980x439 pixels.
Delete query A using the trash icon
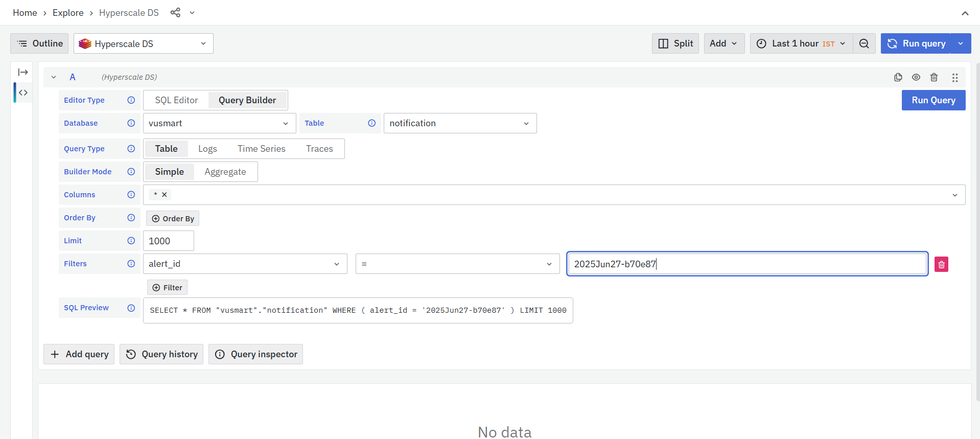point(934,77)
